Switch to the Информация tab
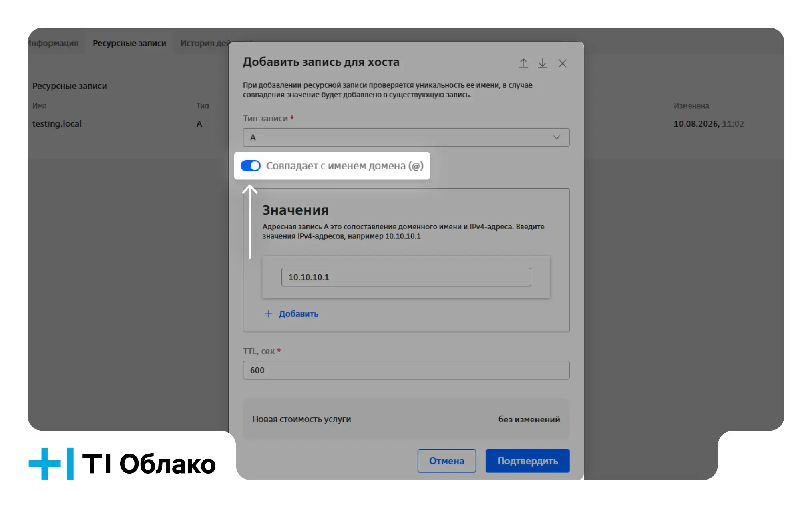 (x=53, y=43)
